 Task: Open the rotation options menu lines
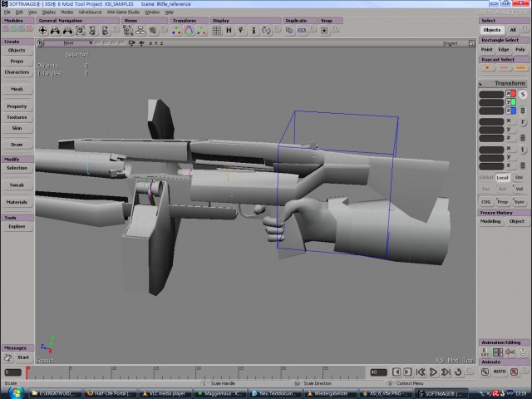click(x=523, y=138)
